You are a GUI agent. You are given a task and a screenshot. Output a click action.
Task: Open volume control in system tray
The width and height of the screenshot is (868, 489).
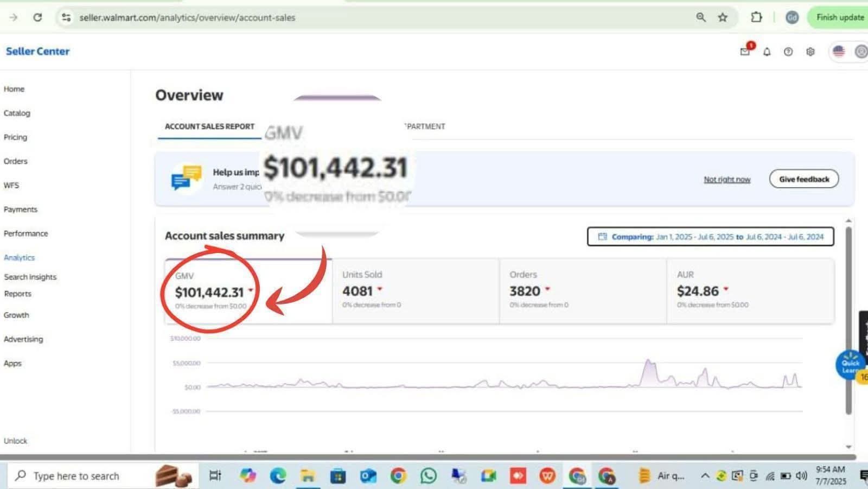[801, 476]
